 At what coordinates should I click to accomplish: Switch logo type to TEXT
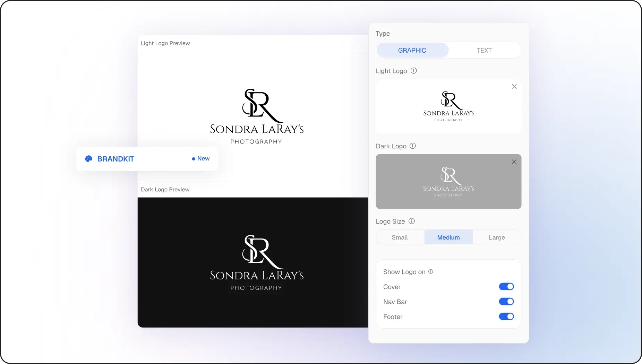484,50
